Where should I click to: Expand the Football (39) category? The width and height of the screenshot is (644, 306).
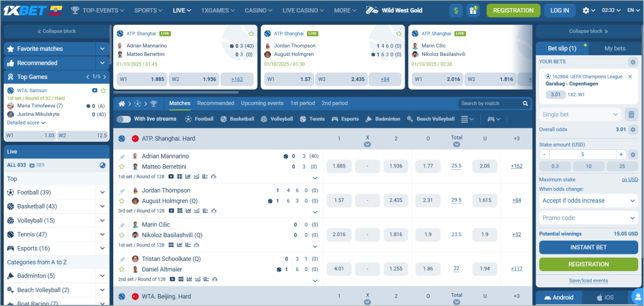[x=102, y=192]
